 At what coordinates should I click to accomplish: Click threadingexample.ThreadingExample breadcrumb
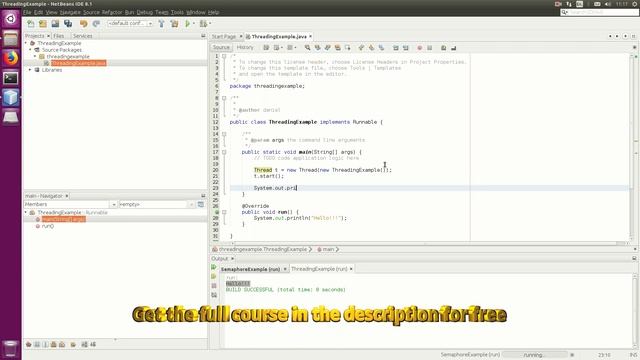tap(263, 249)
